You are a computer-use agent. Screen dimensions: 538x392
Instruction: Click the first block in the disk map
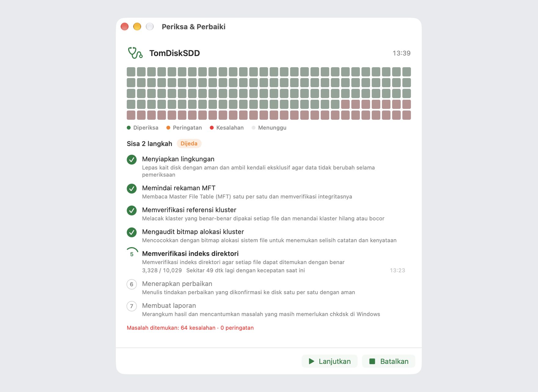(x=131, y=72)
